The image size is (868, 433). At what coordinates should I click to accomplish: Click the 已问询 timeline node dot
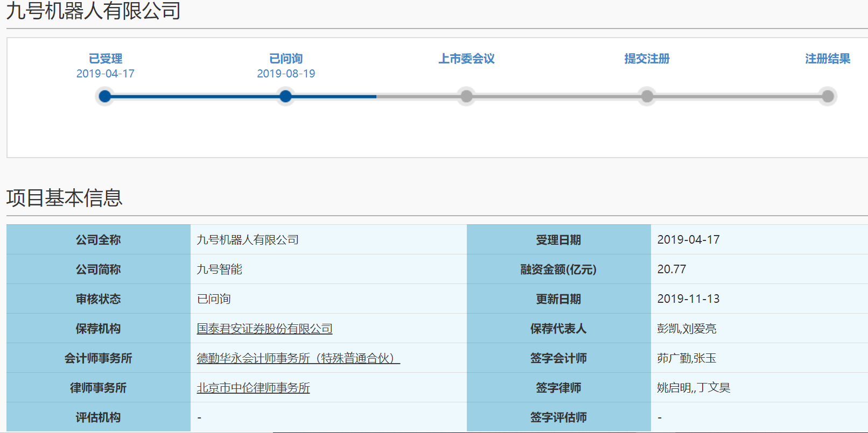click(285, 96)
